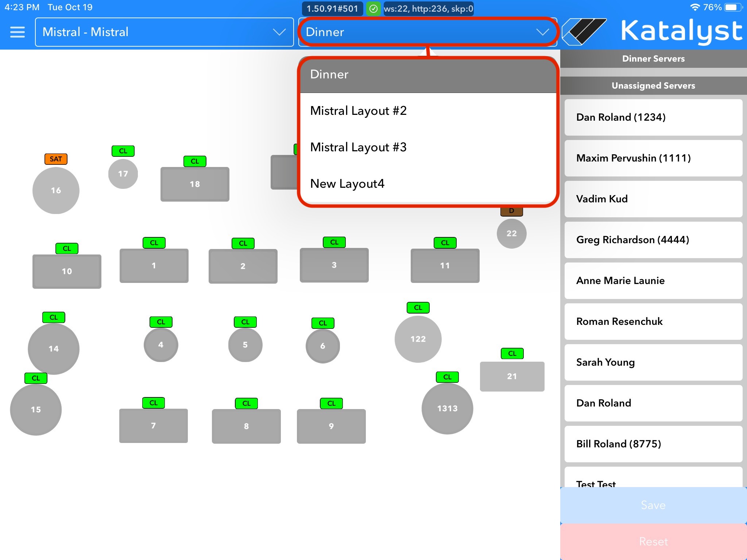This screenshot has height=560, width=747.
Task: Choose Mistral Layout #2 option
Action: 358,111
